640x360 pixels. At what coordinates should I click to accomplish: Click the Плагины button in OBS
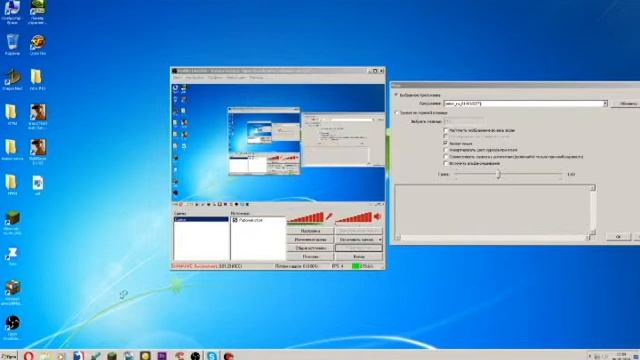[310, 257]
